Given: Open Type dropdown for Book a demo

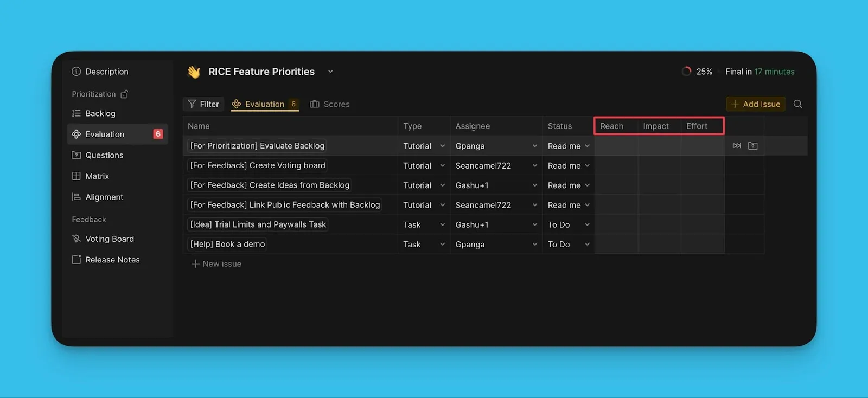Looking at the screenshot, I should pyautogui.click(x=442, y=245).
